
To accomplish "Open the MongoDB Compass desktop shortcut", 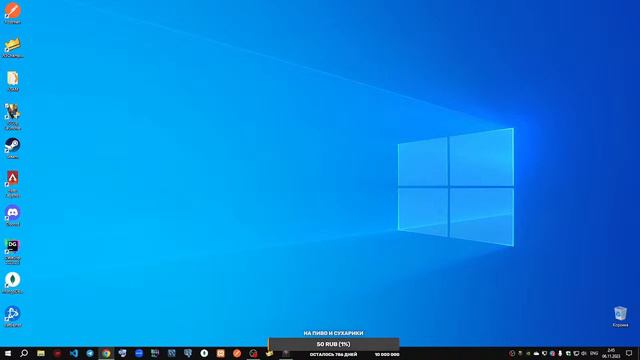I will (13, 283).
